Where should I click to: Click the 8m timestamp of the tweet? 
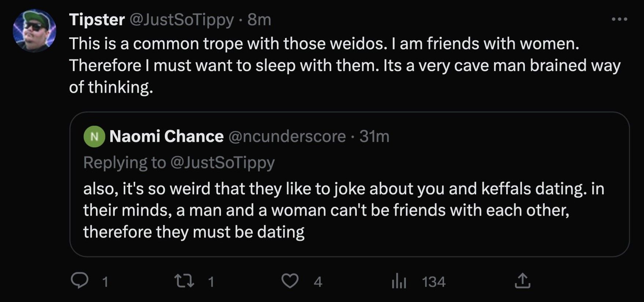(x=259, y=20)
